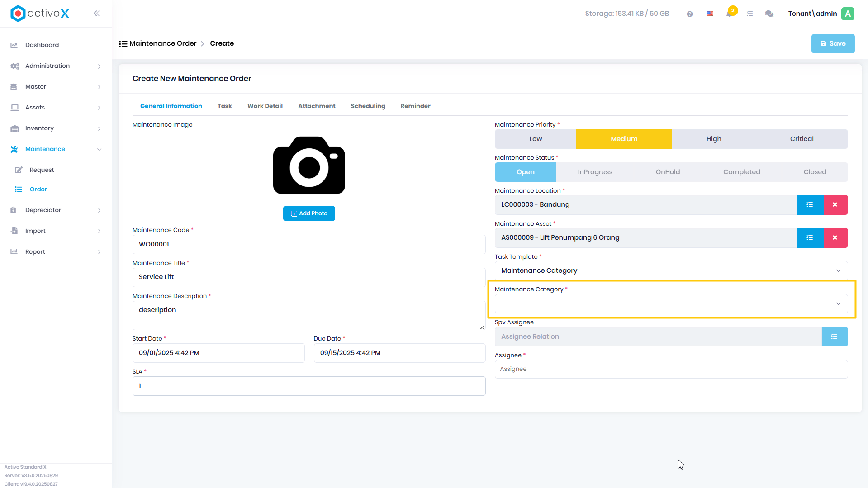Open the Task Template dropdown
This screenshot has height=488, width=868.
[671, 270]
